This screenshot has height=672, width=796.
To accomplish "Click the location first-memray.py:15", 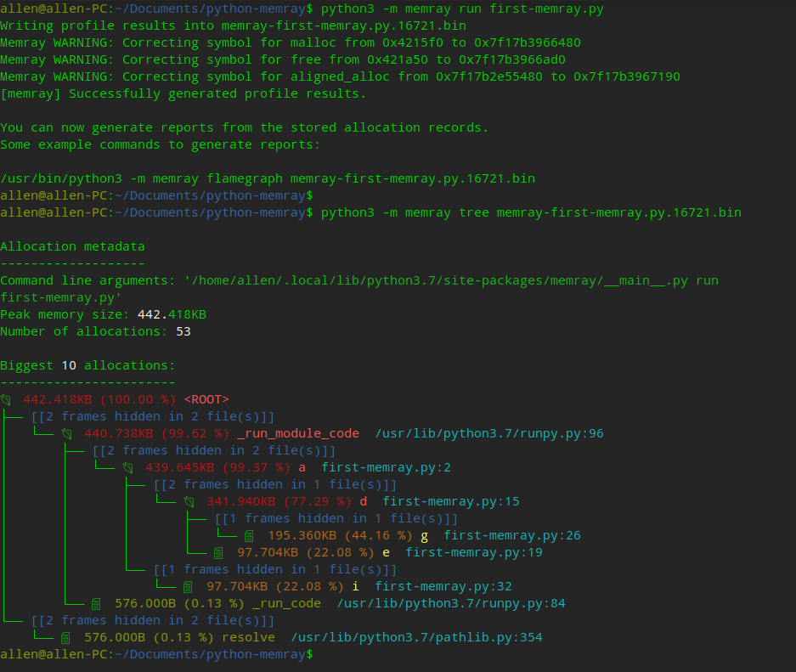I will 451,501.
